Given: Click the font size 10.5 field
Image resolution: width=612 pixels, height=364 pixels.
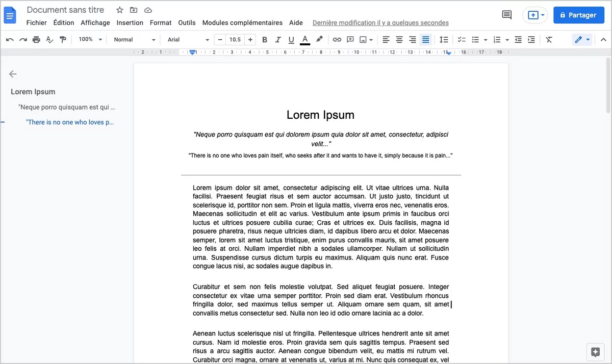Looking at the screenshot, I should coord(235,39).
